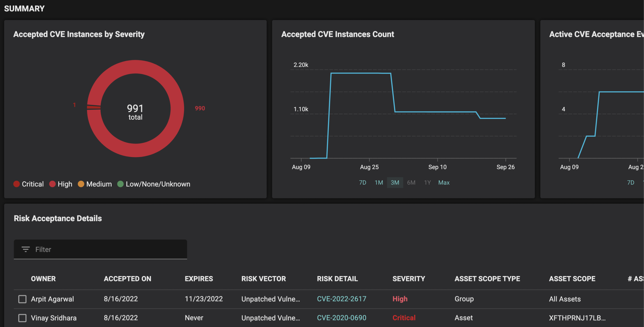The height and width of the screenshot is (327, 644).
Task: Click the High legend color dot
Action: point(53,184)
